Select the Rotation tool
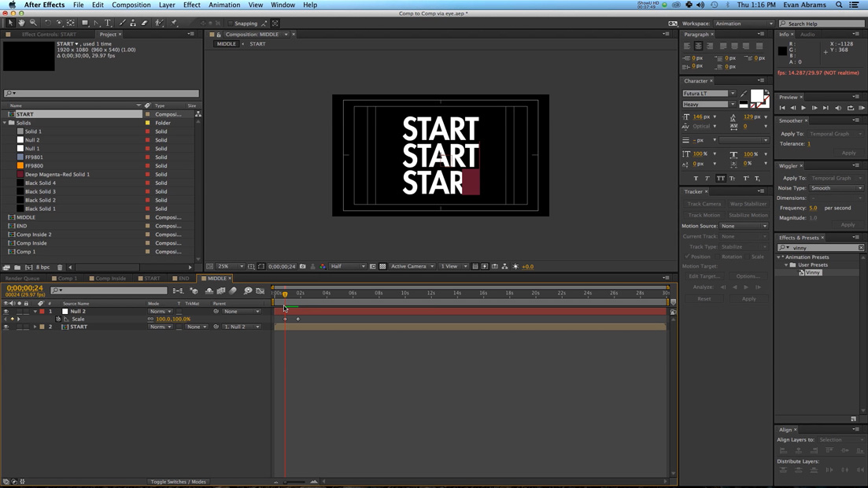 point(47,23)
